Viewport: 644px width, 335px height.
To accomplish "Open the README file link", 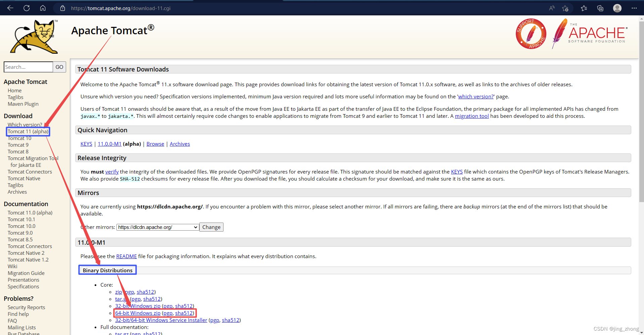I will [127, 256].
